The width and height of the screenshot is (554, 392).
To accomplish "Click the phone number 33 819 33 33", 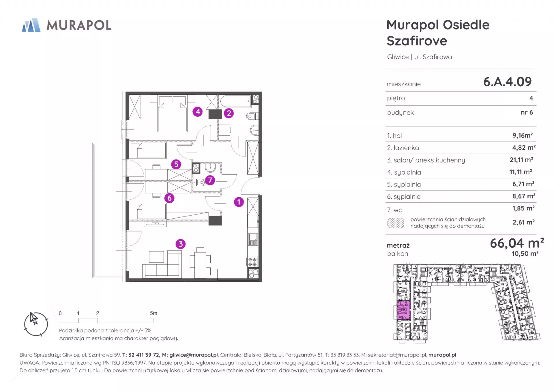I will click(345, 355).
